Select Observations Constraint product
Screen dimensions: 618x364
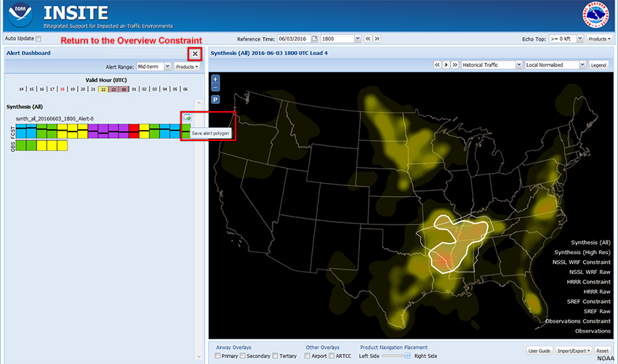point(578,321)
